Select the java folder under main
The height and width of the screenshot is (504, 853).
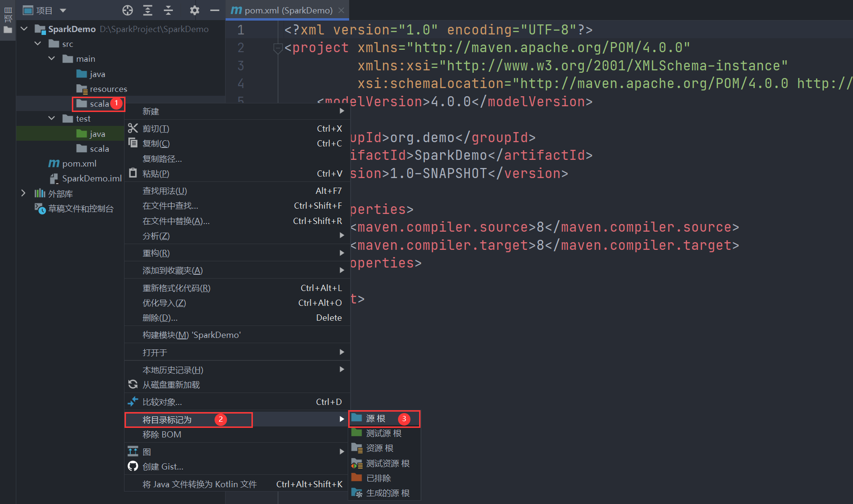[x=91, y=74]
